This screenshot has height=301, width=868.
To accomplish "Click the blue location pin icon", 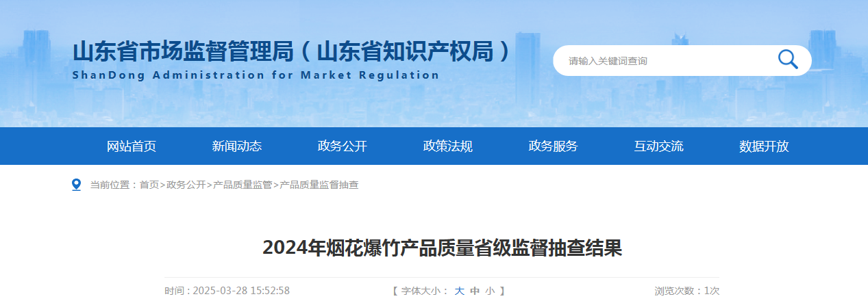I will point(77,185).
